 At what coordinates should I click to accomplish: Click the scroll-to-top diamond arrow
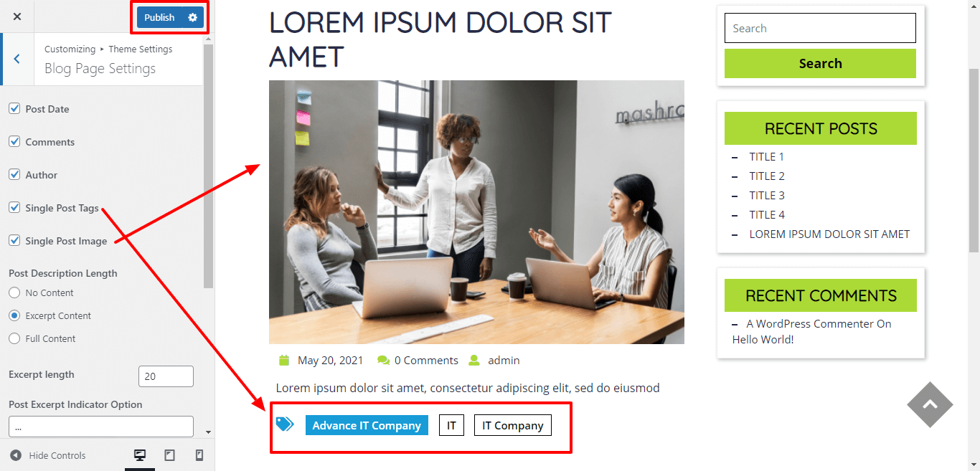(x=930, y=404)
